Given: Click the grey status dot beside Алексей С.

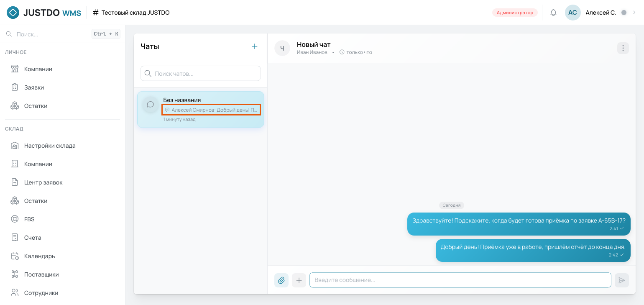Looking at the screenshot, I should pyautogui.click(x=624, y=13).
